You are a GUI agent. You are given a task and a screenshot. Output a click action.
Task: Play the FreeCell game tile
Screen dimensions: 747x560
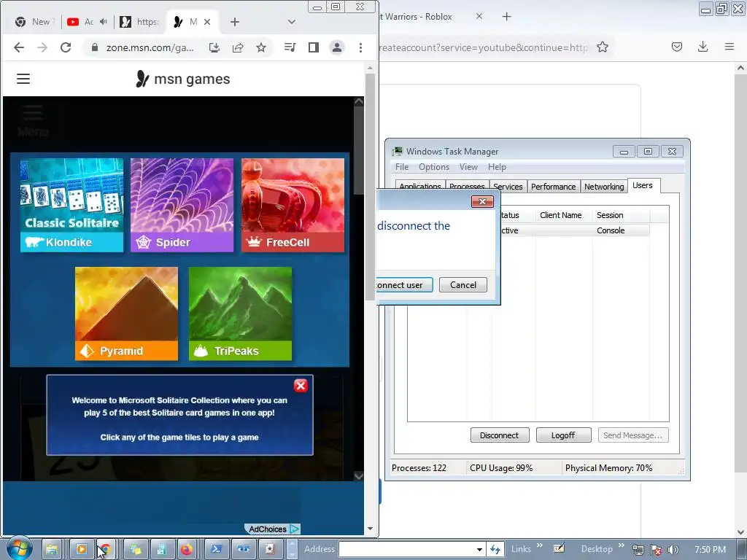pos(293,205)
